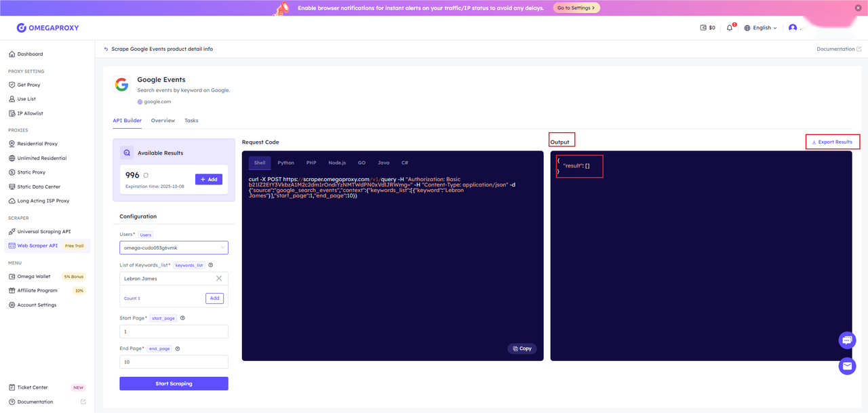Open Web Scraper API in sidebar
The height and width of the screenshot is (413, 868).
click(x=37, y=245)
